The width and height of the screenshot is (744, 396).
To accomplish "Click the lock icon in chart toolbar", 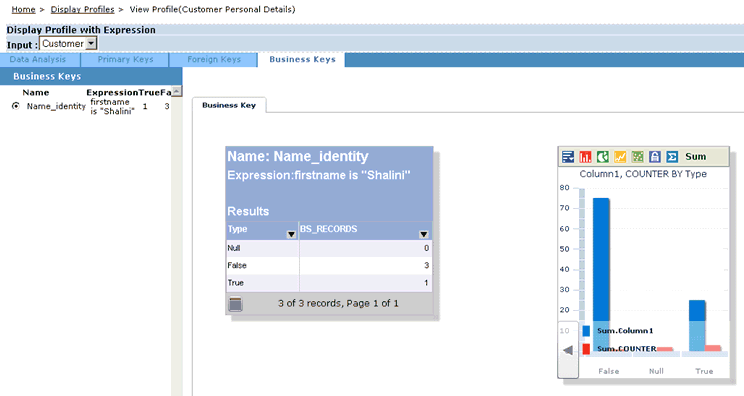I will pyautogui.click(x=655, y=157).
